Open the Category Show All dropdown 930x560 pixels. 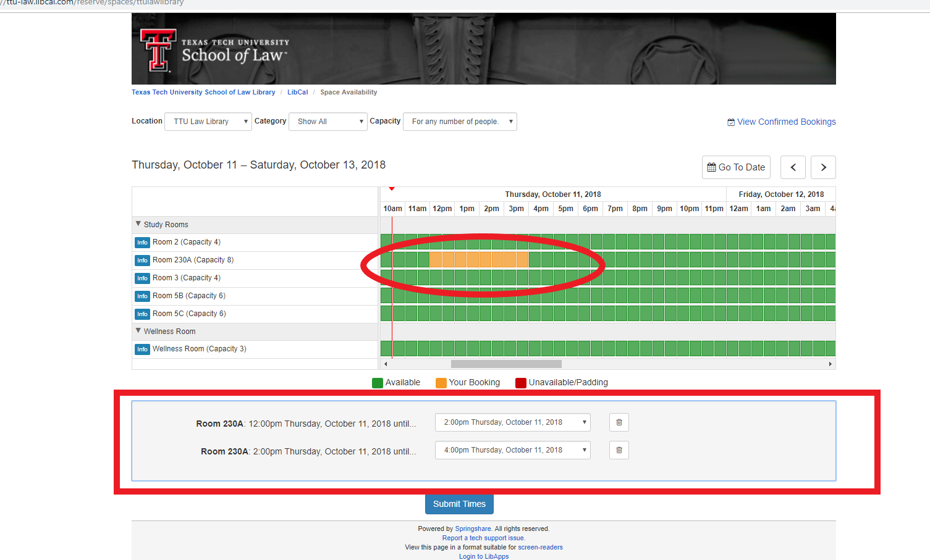[328, 122]
